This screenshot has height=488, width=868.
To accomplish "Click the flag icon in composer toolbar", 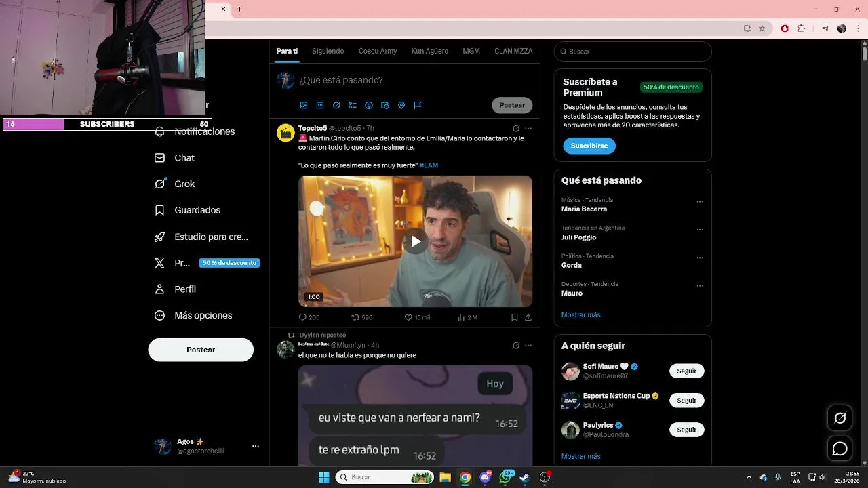I will point(418,105).
